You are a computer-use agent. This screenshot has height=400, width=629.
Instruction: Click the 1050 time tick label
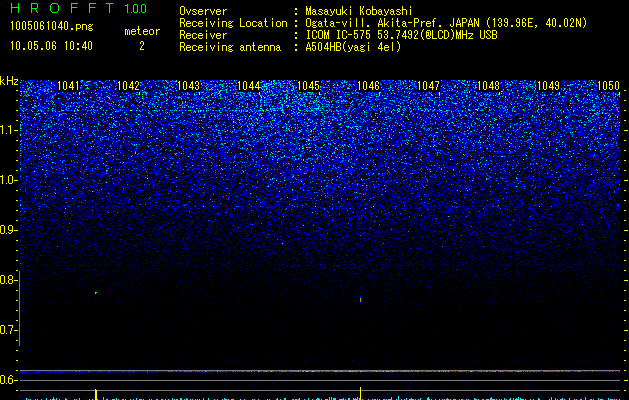tap(608, 86)
